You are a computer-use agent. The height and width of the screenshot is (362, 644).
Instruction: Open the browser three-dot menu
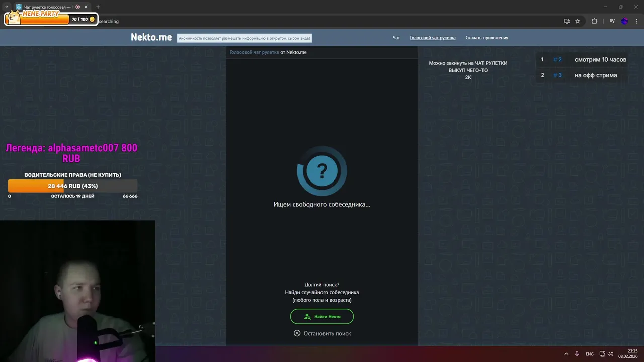[637, 21]
